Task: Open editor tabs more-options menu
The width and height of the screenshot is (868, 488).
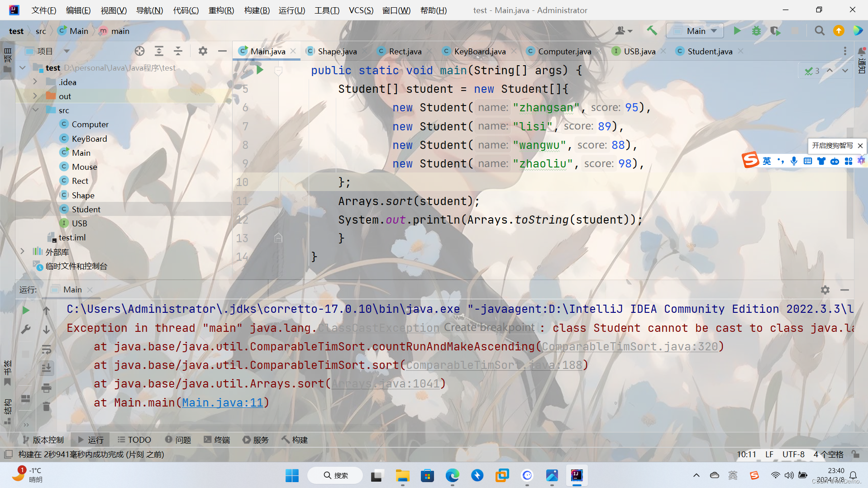Action: 845,51
